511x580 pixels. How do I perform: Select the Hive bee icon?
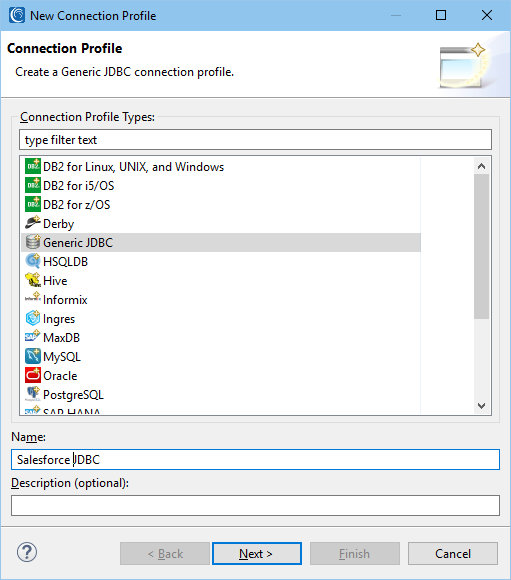pos(33,280)
